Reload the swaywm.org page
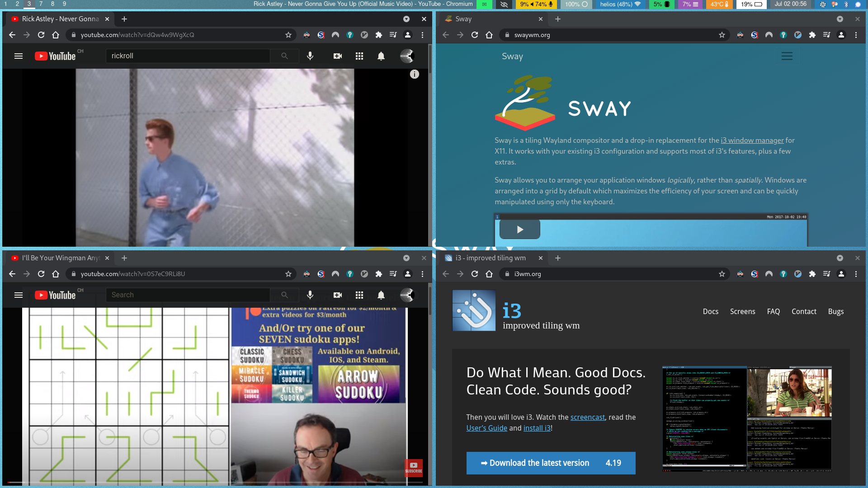This screenshot has height=488, width=868. pyautogui.click(x=475, y=35)
